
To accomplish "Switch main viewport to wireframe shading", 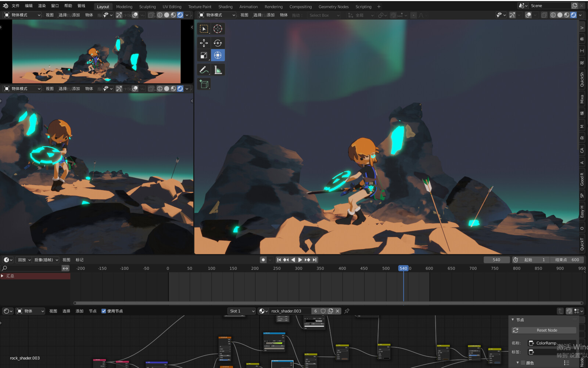I will pos(553,15).
